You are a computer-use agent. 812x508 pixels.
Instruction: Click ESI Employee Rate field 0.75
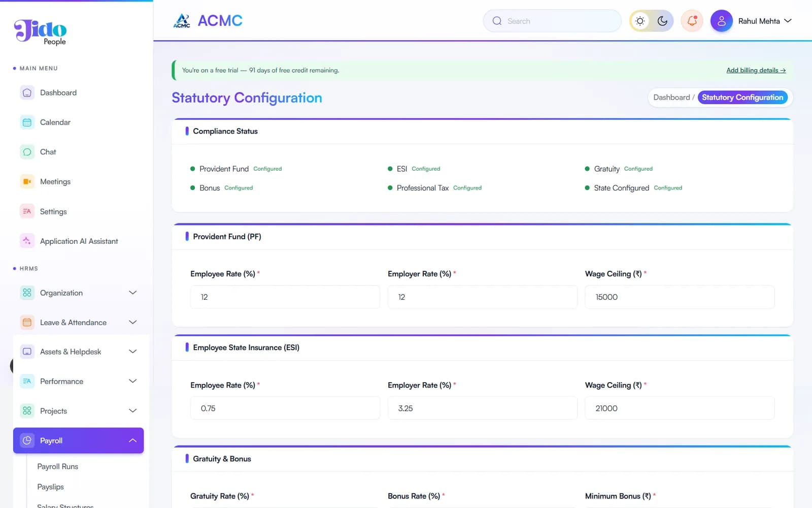[285, 408]
